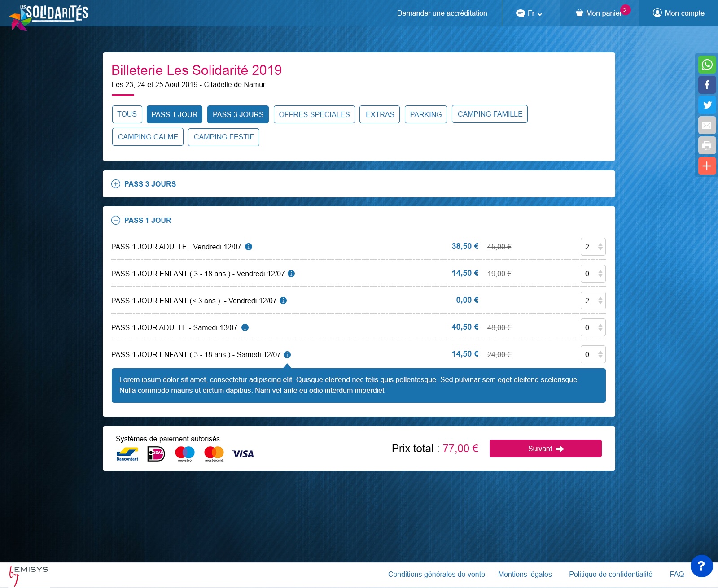The height and width of the screenshot is (588, 718).
Task: Quantity field for ADULTE Vendredi 12/07
Action: click(x=593, y=247)
